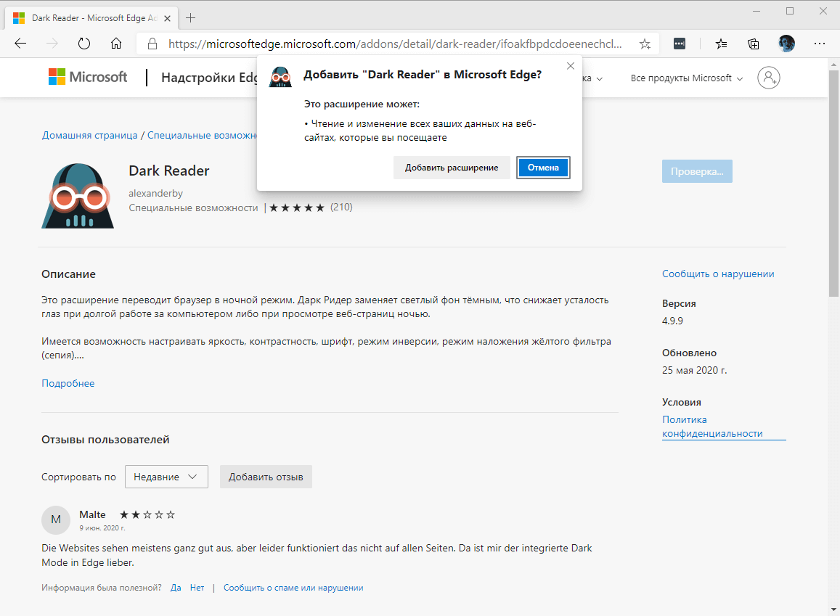Image resolution: width=840 pixels, height=616 pixels.
Task: Sign in with account icon
Action: 768,78
